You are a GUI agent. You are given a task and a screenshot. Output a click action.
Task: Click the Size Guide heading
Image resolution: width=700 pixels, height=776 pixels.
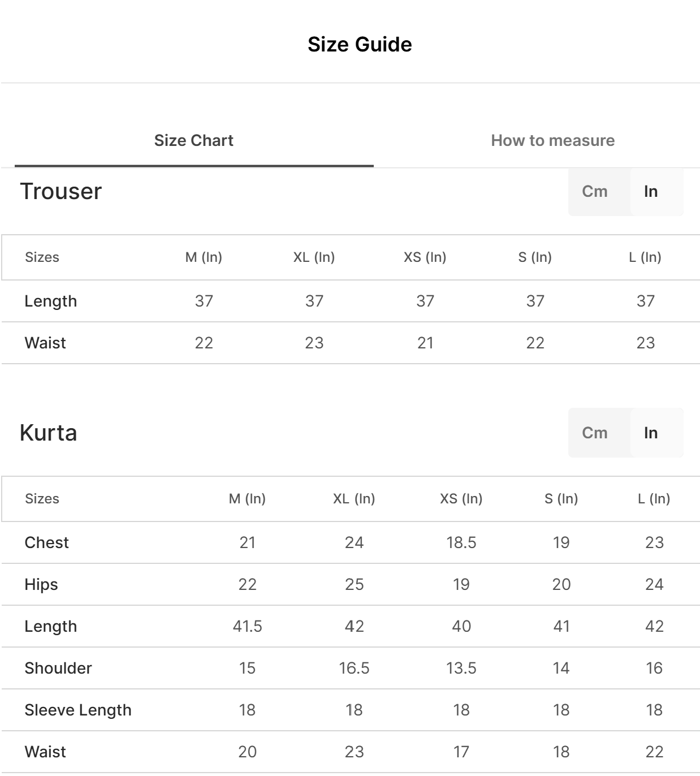360,44
